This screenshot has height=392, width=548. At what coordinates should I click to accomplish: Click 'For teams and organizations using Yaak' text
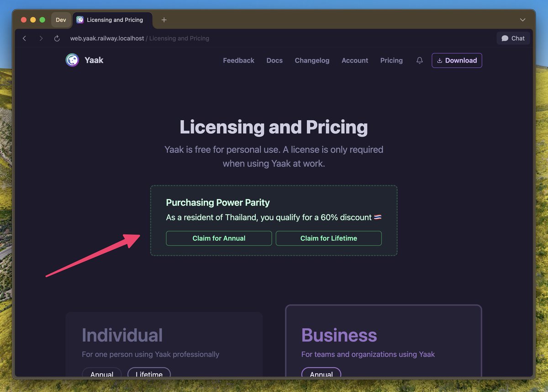coord(368,354)
